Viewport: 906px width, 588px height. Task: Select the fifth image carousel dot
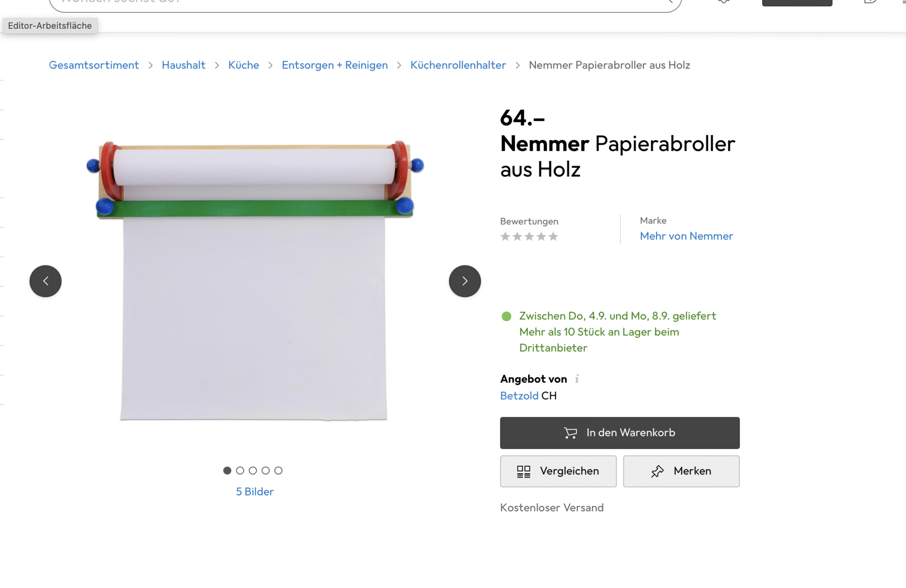click(x=278, y=470)
